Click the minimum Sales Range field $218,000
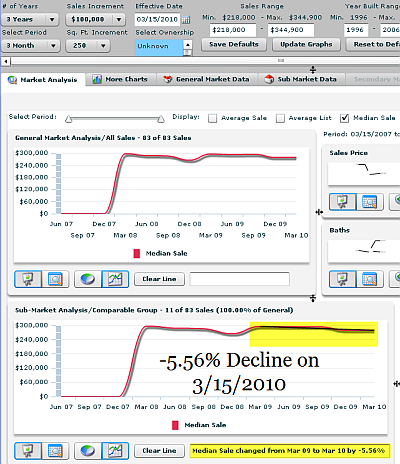Screen dimensions: 400x464 (x=233, y=30)
